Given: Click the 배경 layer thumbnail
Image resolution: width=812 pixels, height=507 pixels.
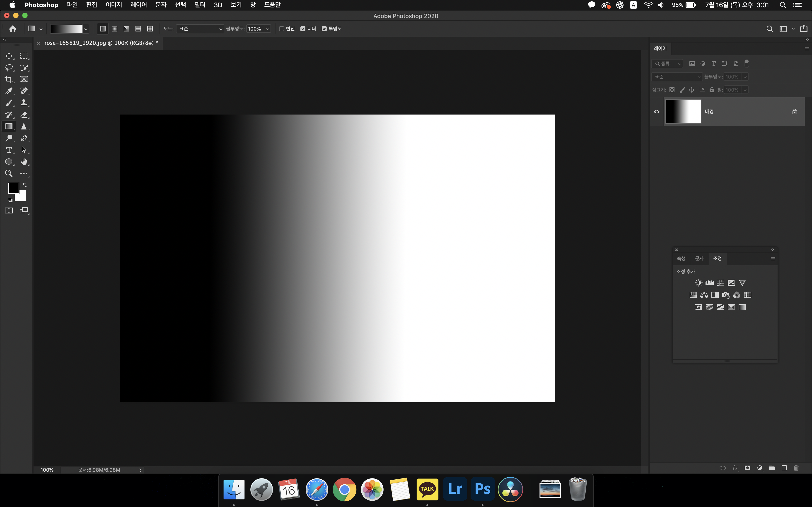Looking at the screenshot, I should (x=683, y=112).
